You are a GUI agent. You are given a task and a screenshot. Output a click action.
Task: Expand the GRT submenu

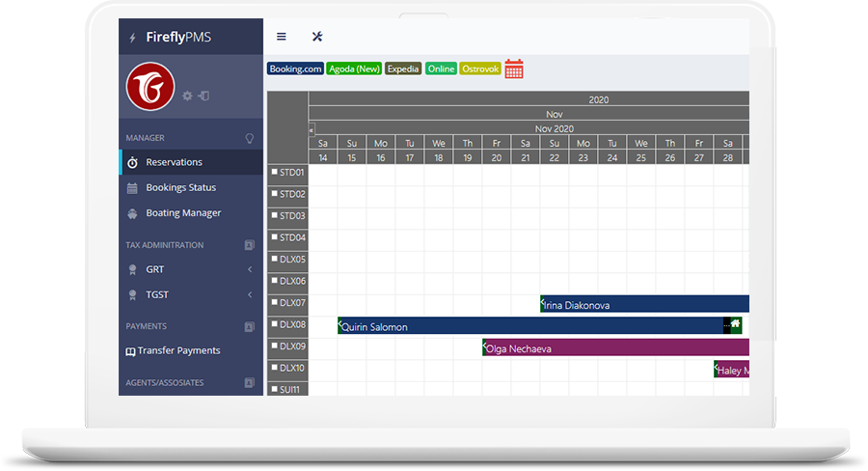click(250, 269)
